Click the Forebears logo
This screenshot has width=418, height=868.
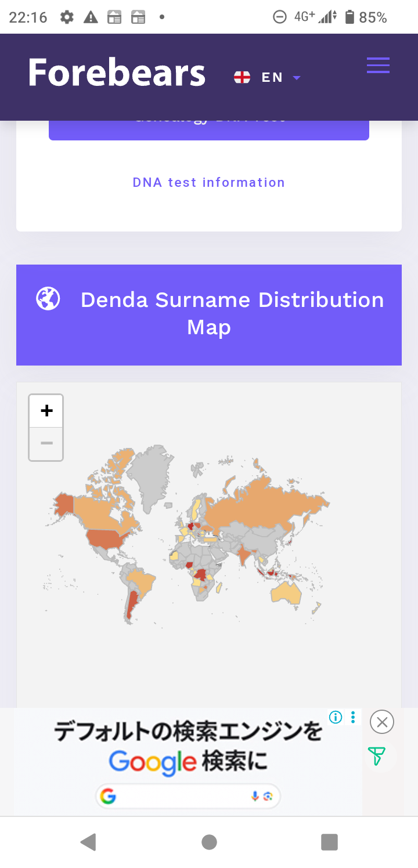coord(117,74)
